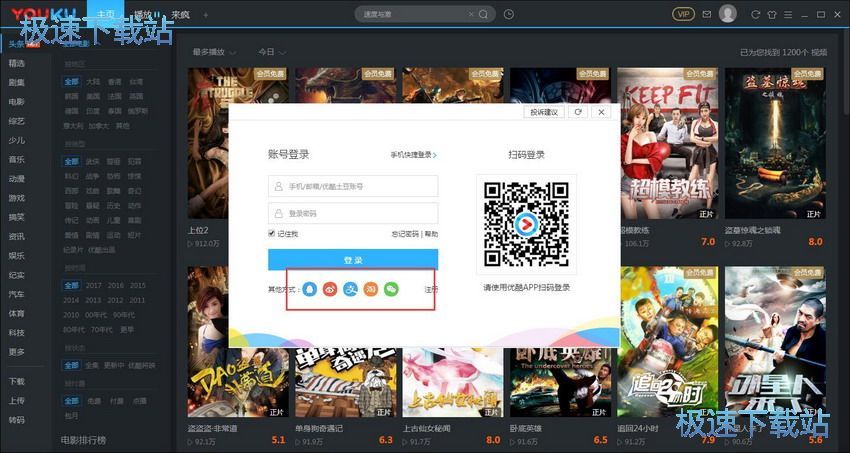Screen dimensions: 850x453
Task: Click the 卧底英雄 movie title
Action: [525, 429]
